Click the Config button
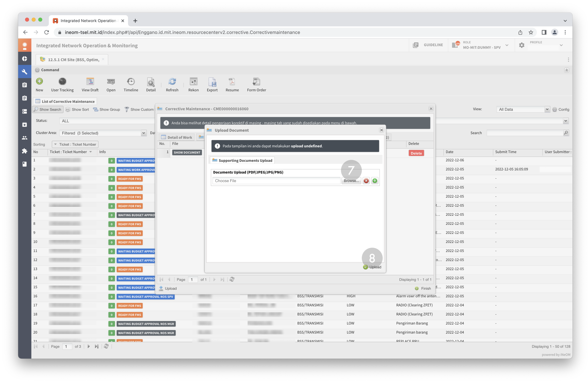Image resolution: width=588 pixels, height=383 pixels. pyautogui.click(x=561, y=109)
